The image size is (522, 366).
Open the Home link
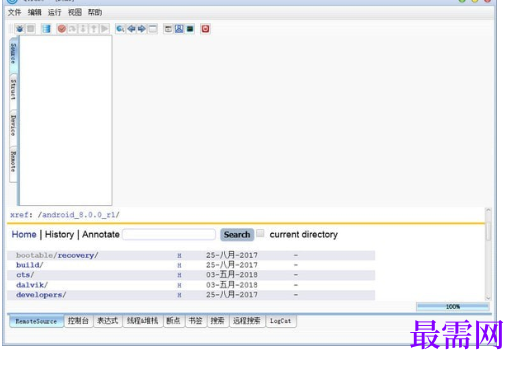point(24,234)
